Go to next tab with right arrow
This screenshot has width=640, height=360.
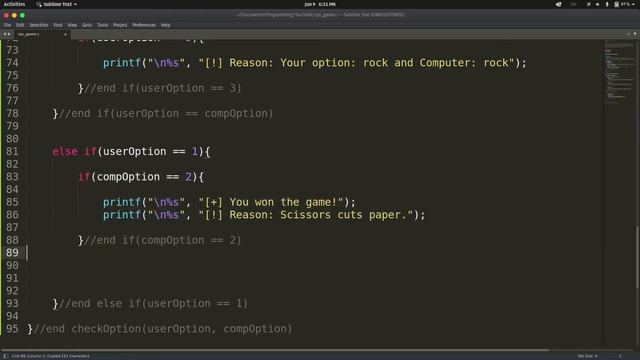tap(9, 34)
